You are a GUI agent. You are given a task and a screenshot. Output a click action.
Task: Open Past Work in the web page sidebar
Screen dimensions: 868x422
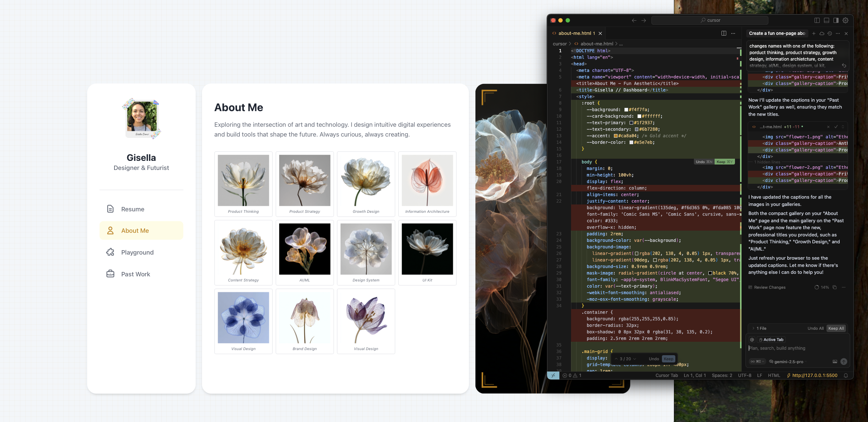tap(141, 274)
